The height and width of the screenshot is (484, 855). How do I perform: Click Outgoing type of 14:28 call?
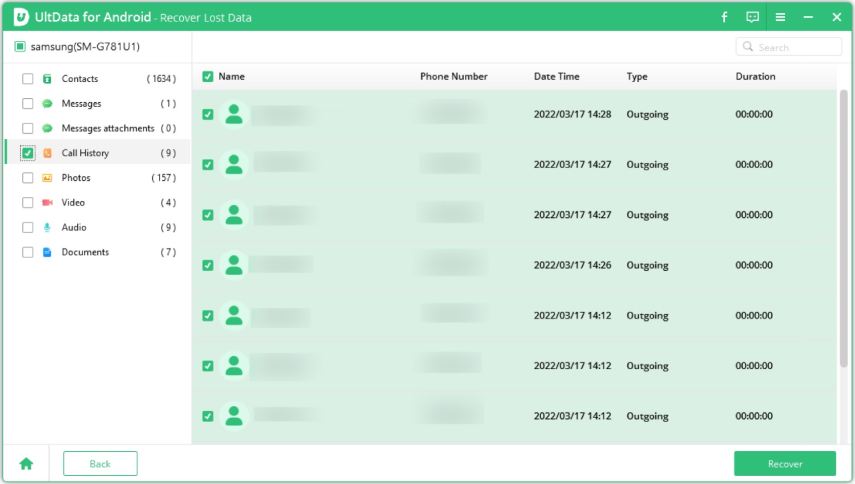pyautogui.click(x=647, y=114)
